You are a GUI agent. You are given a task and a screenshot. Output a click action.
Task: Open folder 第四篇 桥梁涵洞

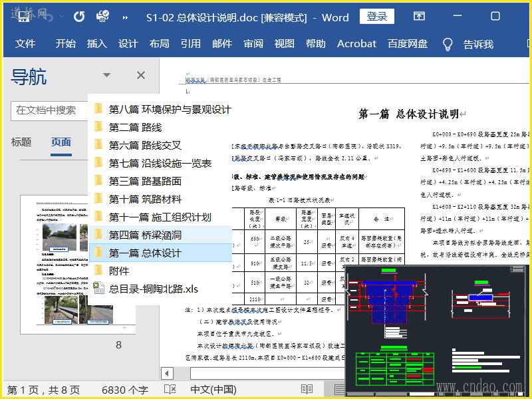tap(160, 235)
